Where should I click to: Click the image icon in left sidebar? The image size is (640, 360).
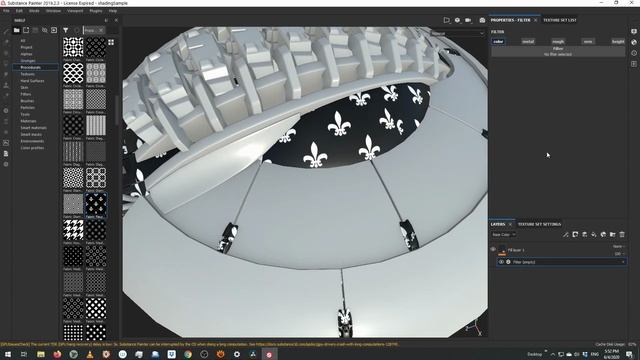pos(6,143)
